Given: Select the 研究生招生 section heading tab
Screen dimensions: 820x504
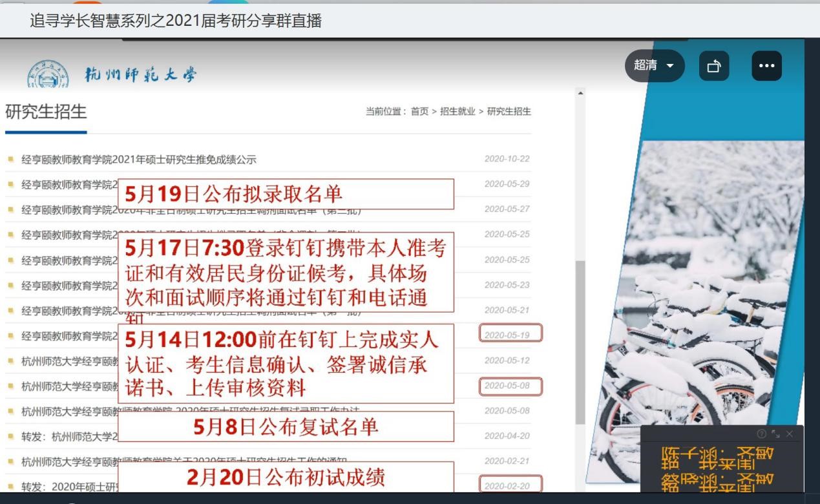Looking at the screenshot, I should click(x=46, y=112).
